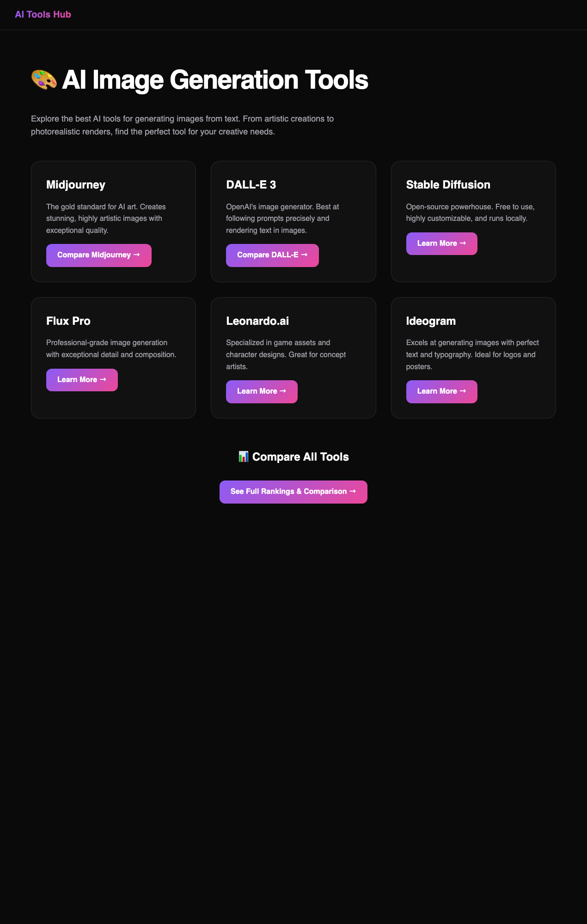Click the arrow on Flux Pro's Learn More
The width and height of the screenshot is (587, 924).
pyautogui.click(x=104, y=379)
